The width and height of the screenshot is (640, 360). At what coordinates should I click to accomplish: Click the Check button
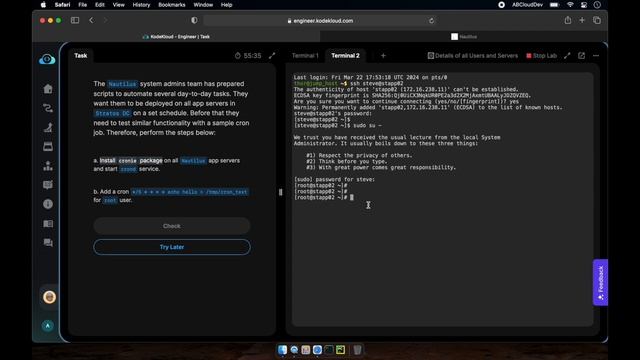(172, 226)
